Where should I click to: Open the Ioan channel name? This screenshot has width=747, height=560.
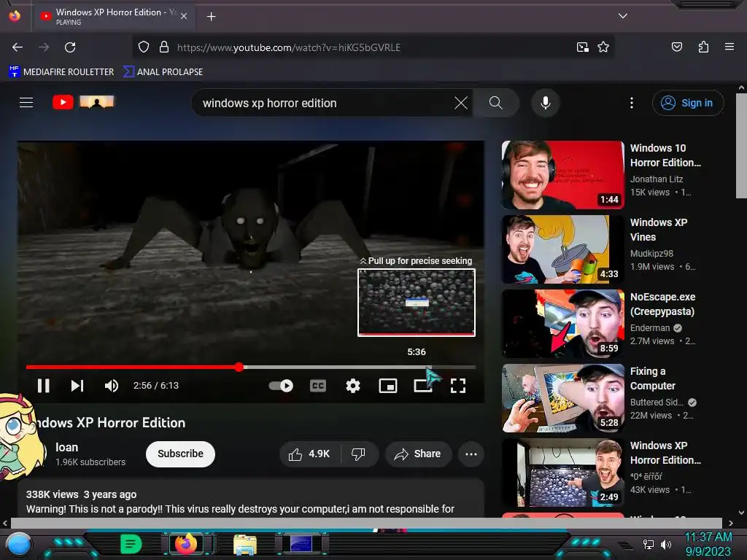point(66,447)
